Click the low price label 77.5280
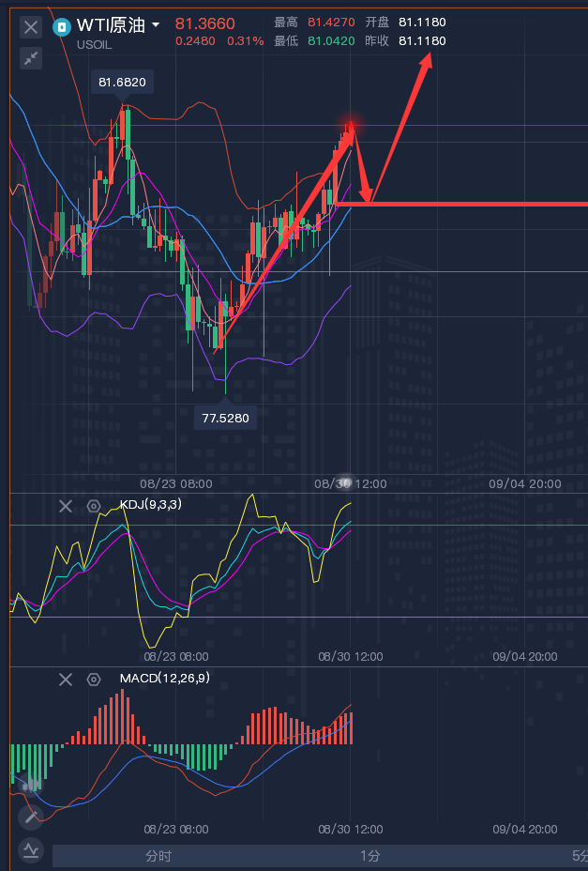 tap(225, 418)
